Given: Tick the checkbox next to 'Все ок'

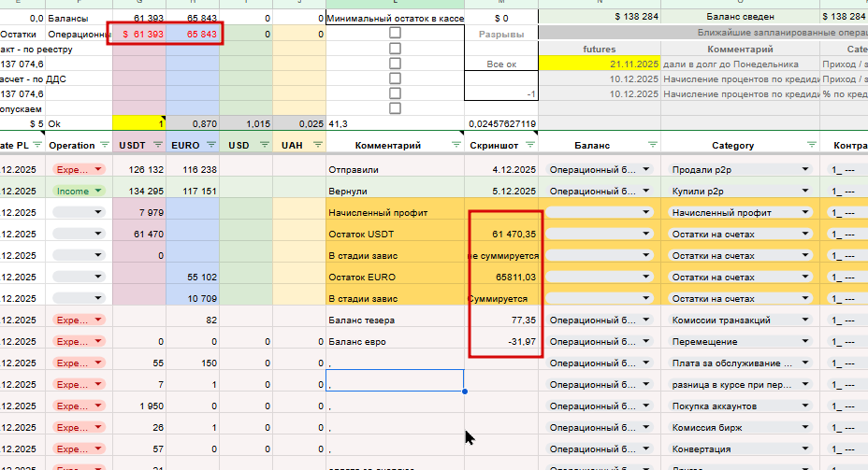Looking at the screenshot, I should (395, 64).
